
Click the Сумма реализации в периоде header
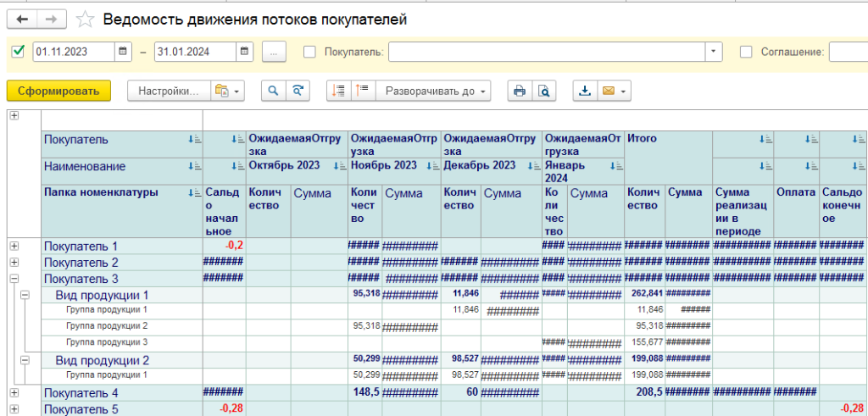click(x=743, y=211)
